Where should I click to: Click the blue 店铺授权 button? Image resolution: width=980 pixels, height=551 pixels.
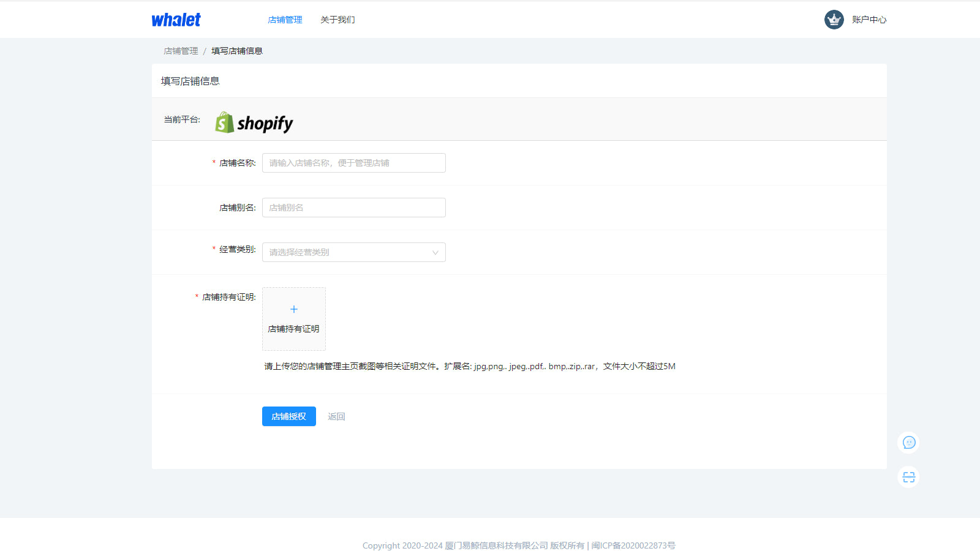pyautogui.click(x=289, y=416)
